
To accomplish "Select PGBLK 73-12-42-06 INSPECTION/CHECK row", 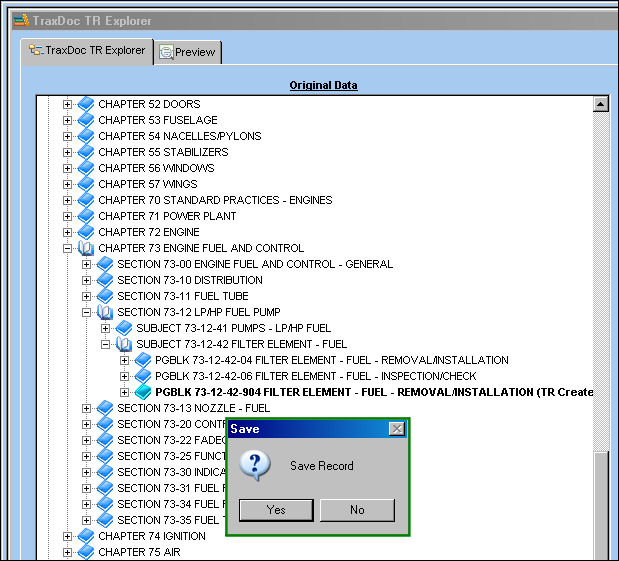I will (x=315, y=376).
